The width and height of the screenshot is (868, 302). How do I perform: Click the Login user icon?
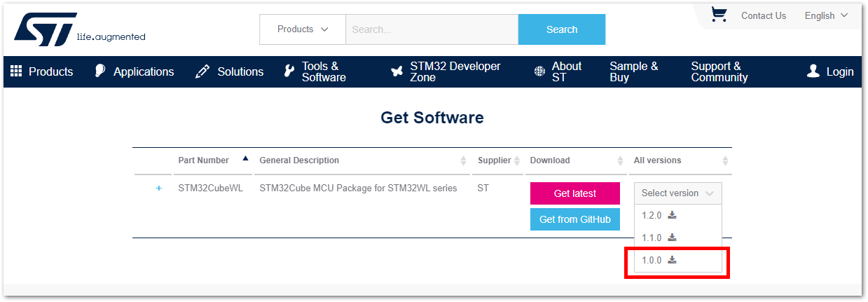813,71
